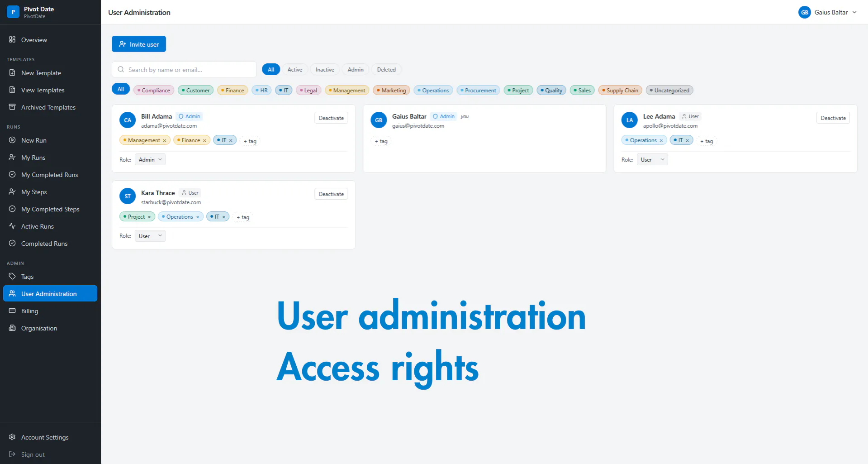This screenshot has height=464, width=868.
Task: Add a tag to Bill Adama
Action: tap(250, 141)
